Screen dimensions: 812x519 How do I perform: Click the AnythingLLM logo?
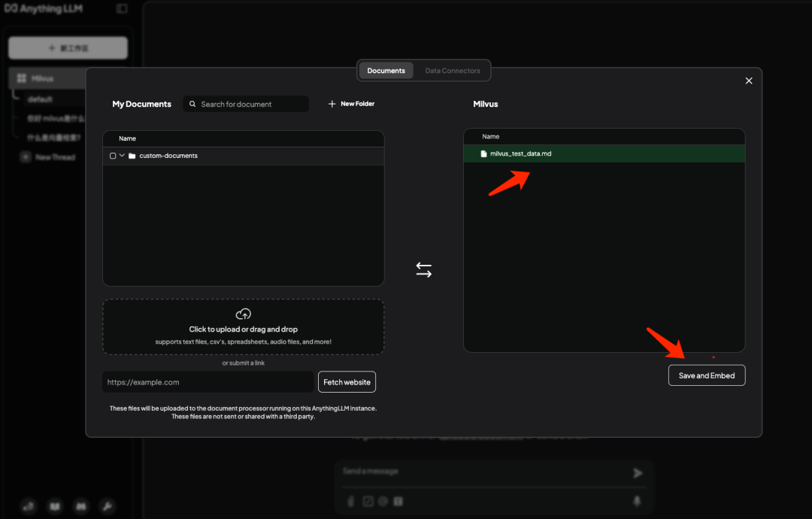pos(43,8)
